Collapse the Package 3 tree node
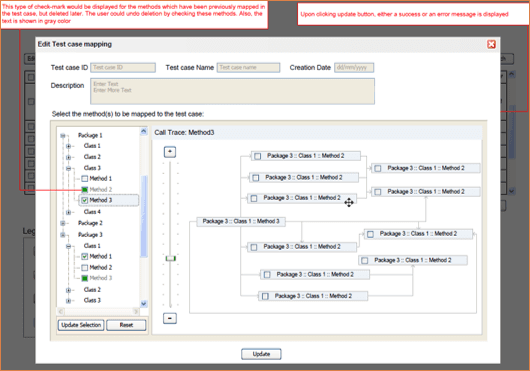Screen dimensions: 530x371 (x=63, y=234)
